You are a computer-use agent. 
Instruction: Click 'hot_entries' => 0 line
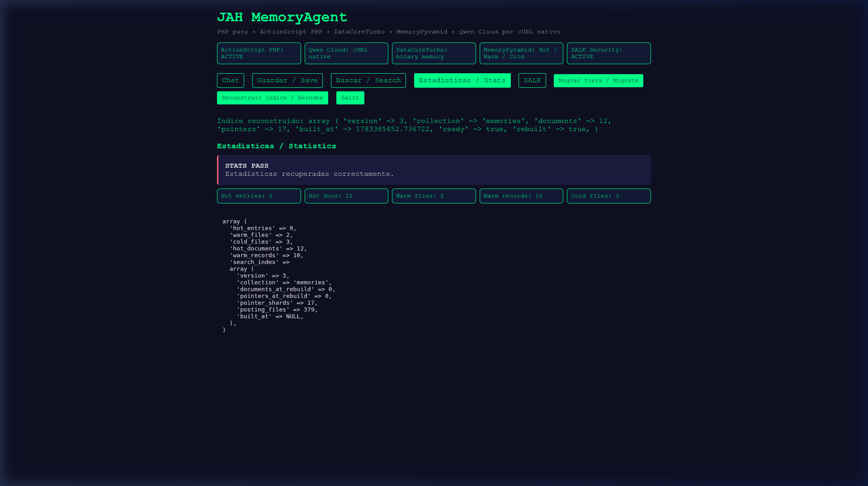[263, 228]
